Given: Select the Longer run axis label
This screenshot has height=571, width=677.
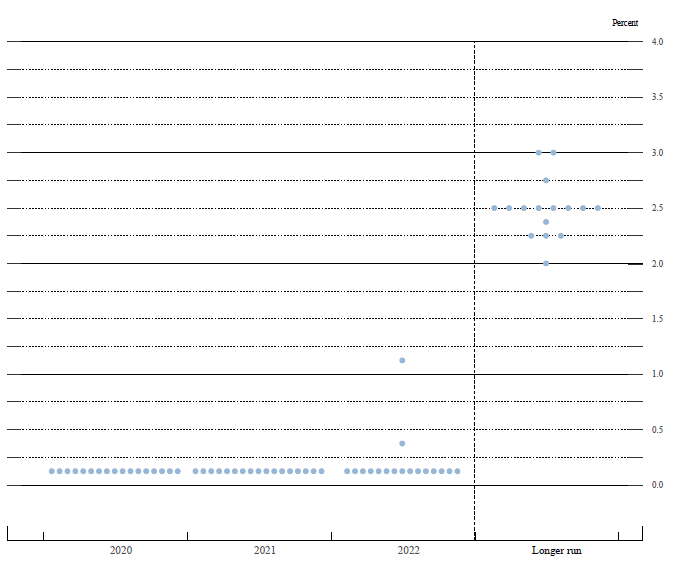Looking at the screenshot, I should (x=556, y=551).
